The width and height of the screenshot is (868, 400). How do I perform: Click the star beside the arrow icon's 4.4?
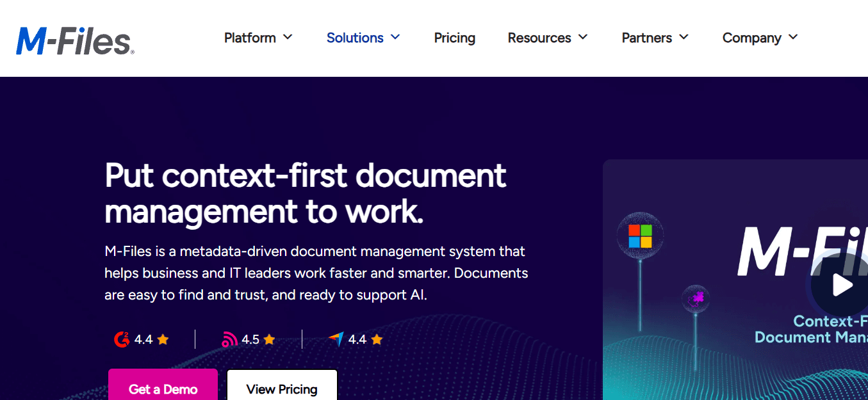coord(377,339)
